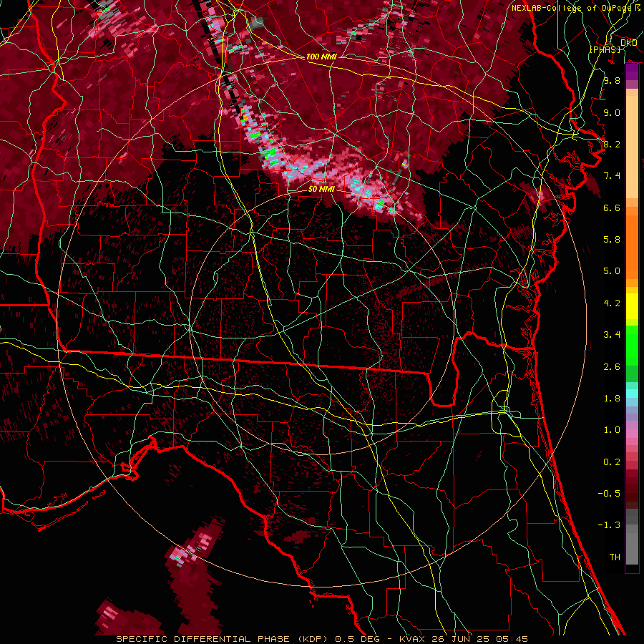Pick the orange band on the color scale
Screen dimensions: 644x644
(632, 247)
